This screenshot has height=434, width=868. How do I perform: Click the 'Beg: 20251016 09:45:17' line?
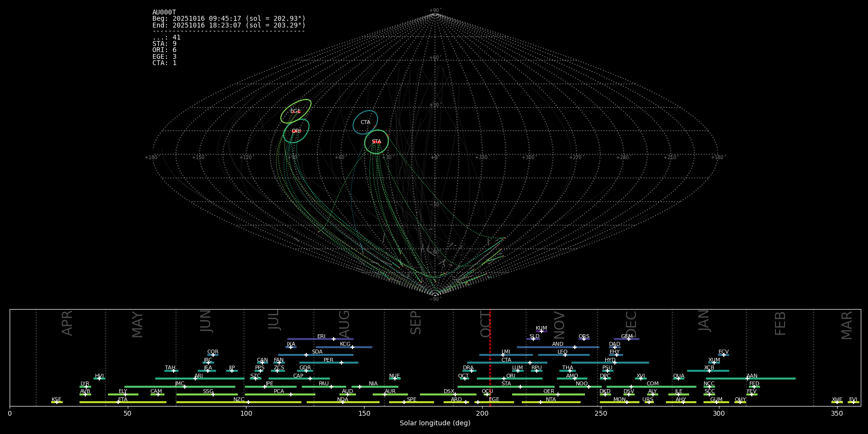tap(229, 19)
